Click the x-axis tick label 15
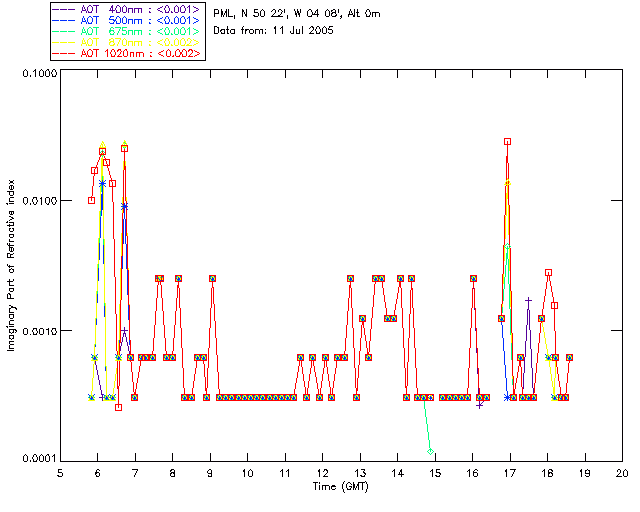The height and width of the screenshot is (512, 640). 435,473
